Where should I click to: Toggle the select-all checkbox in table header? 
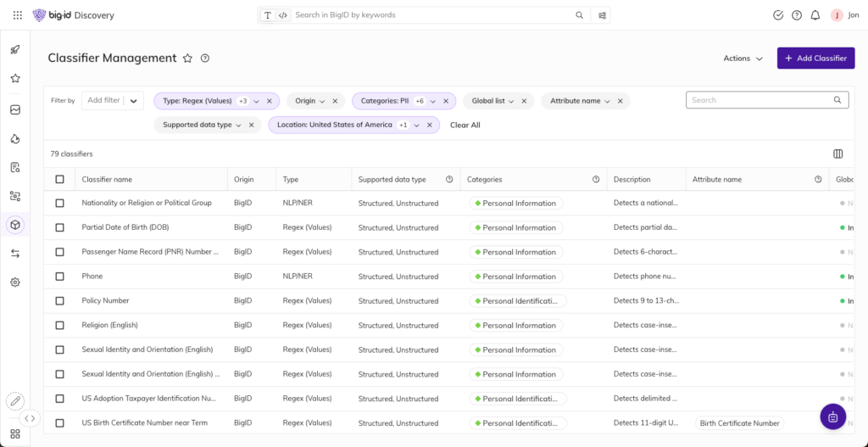[59, 179]
